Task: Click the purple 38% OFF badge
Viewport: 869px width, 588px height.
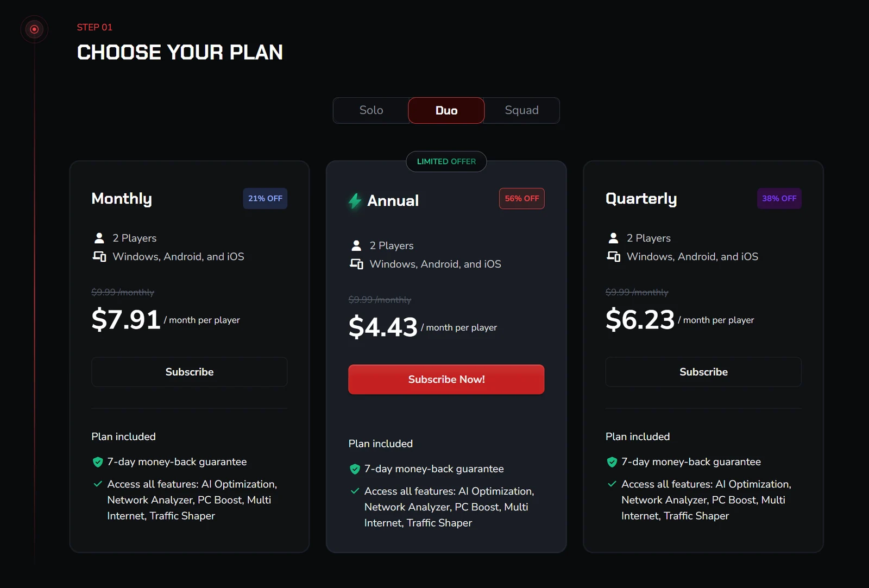Action: [x=779, y=198]
